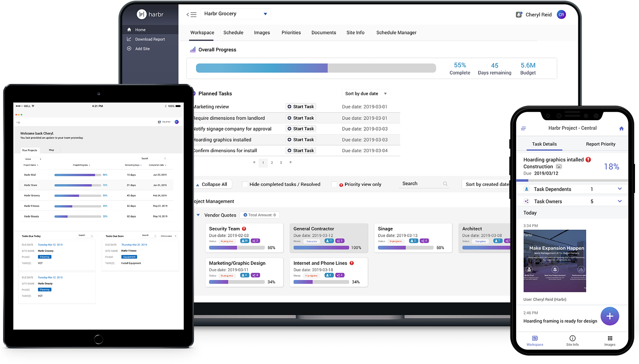Open Marketing/Graphic Design card
The height and width of the screenshot is (364, 639).
pos(244,272)
